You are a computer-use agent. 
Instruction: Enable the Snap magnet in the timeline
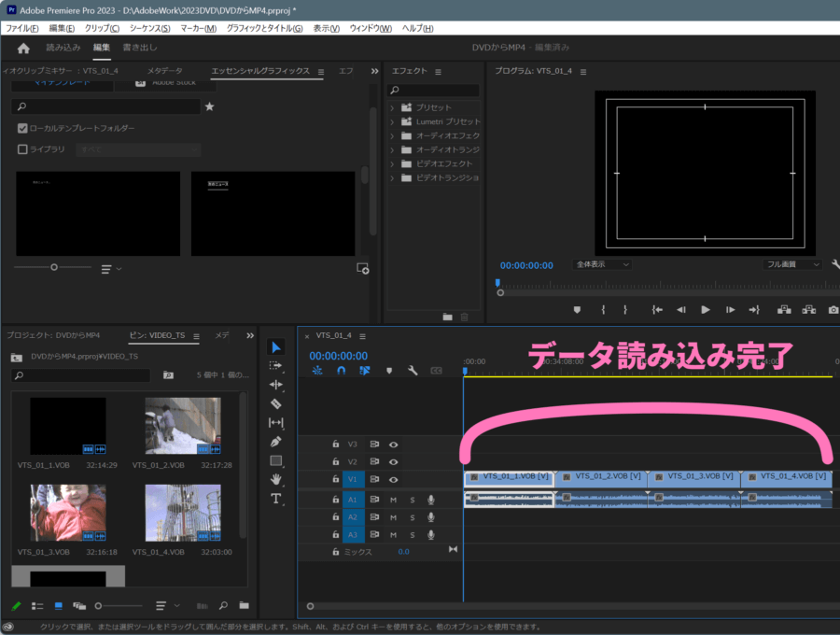342,370
